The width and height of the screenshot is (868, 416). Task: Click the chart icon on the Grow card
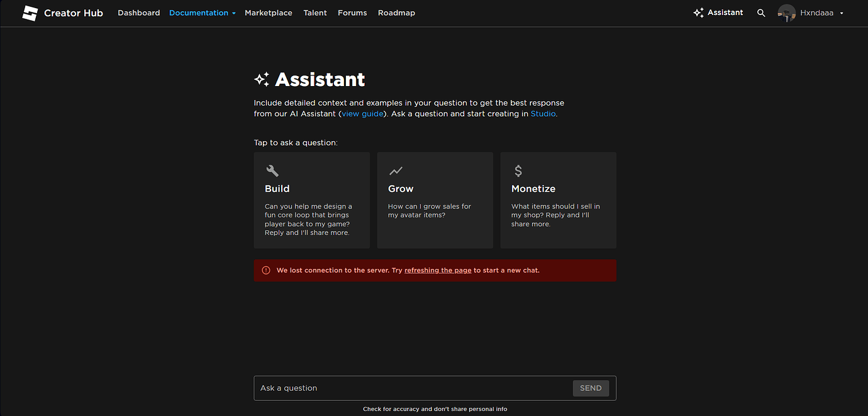[396, 170]
